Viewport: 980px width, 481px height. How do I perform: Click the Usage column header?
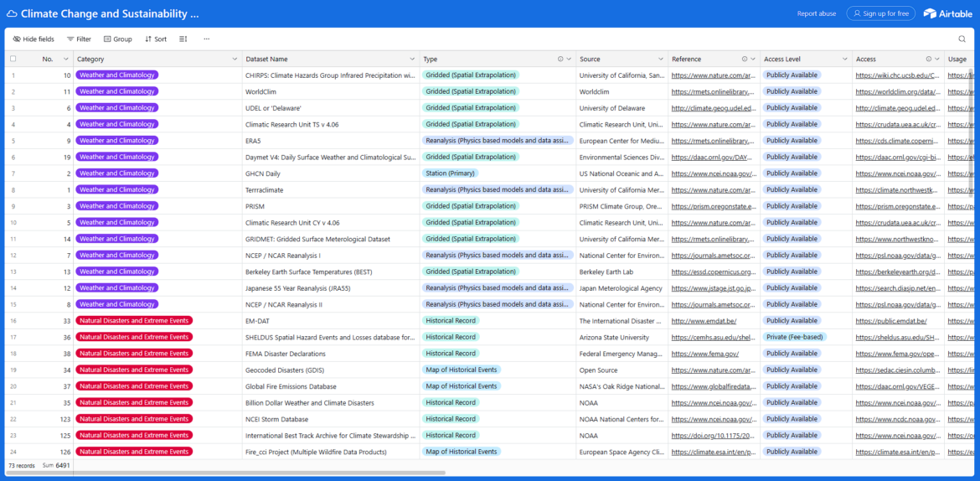(960, 59)
